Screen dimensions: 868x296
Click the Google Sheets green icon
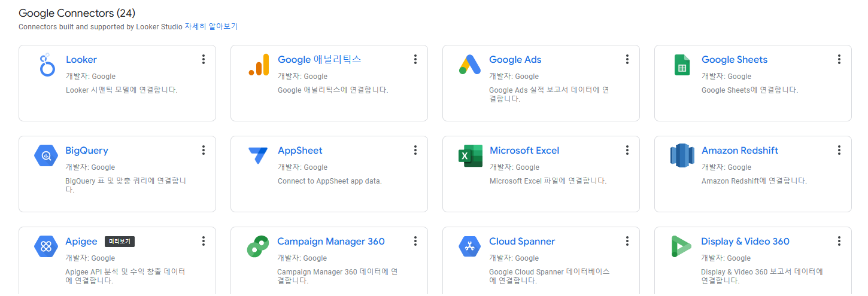click(682, 65)
